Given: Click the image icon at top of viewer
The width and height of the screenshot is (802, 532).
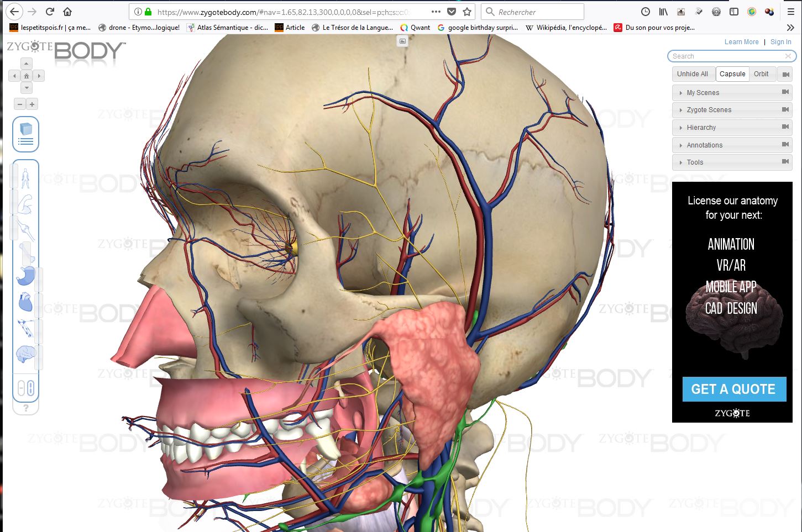Looking at the screenshot, I should tap(402, 41).
